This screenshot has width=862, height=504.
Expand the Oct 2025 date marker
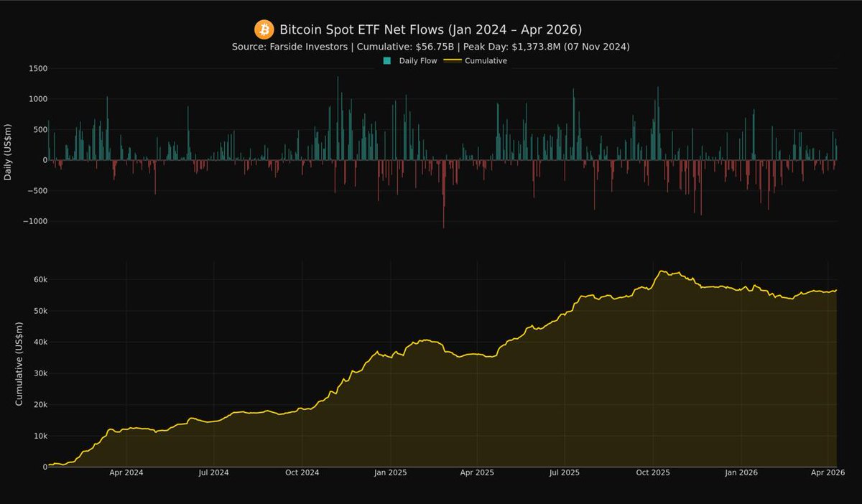pos(652,472)
